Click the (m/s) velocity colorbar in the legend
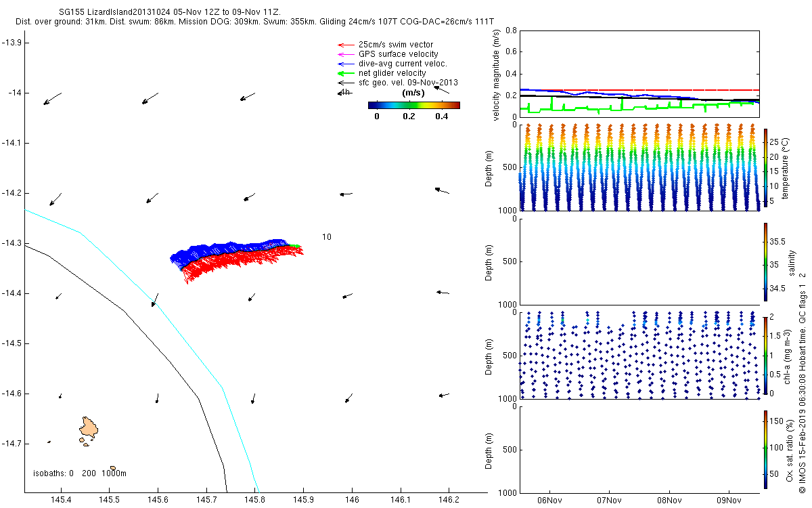The width and height of the screenshot is (812, 508). pyautogui.click(x=414, y=105)
